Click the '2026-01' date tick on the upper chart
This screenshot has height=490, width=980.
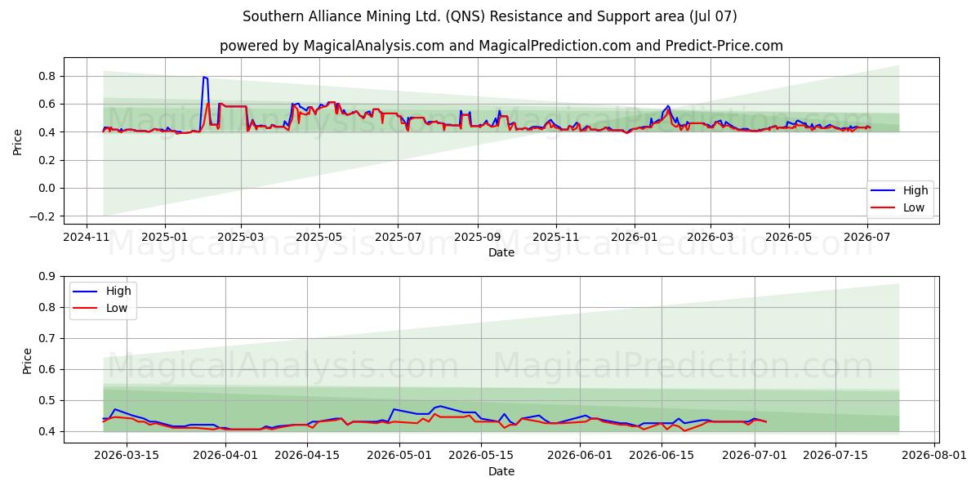[634, 237]
